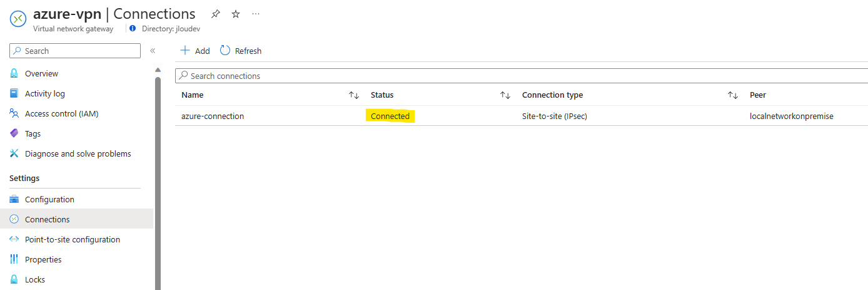868x290 pixels.
Task: Click the Properties bars icon
Action: 14,259
